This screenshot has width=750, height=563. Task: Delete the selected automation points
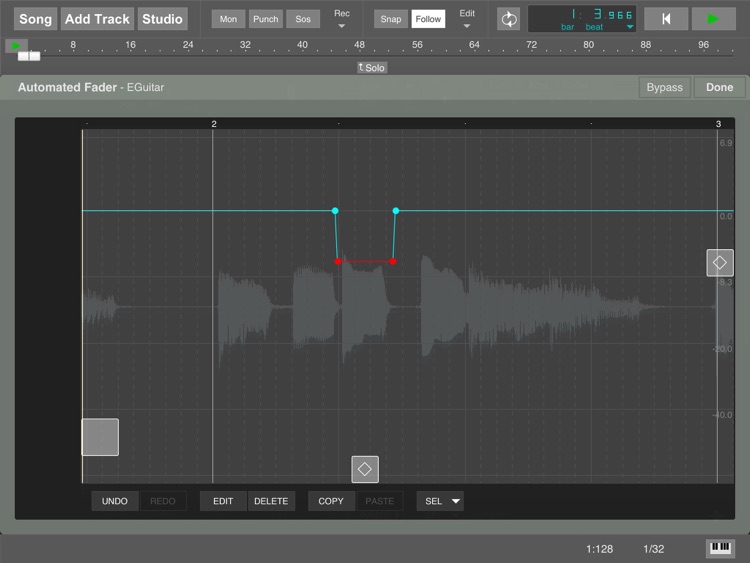[x=271, y=501]
